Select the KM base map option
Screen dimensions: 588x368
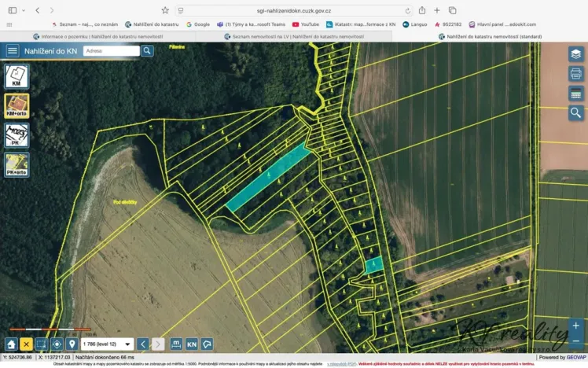point(17,76)
